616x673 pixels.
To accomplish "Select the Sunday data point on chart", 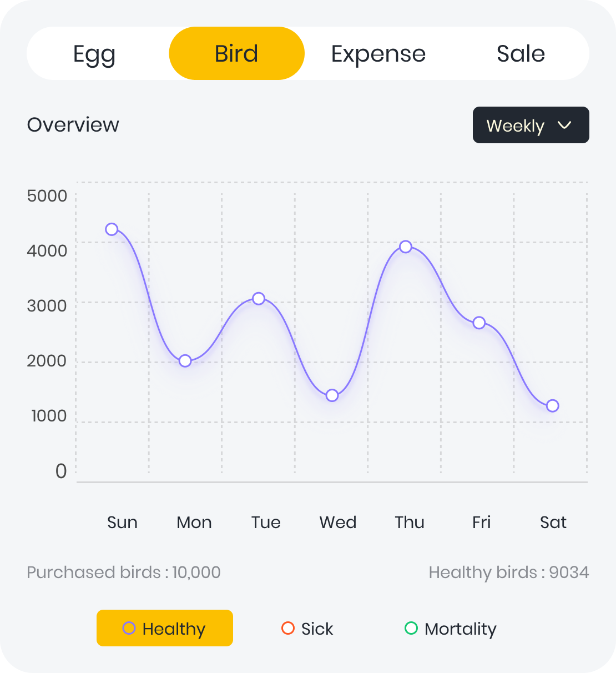I will point(112,229).
